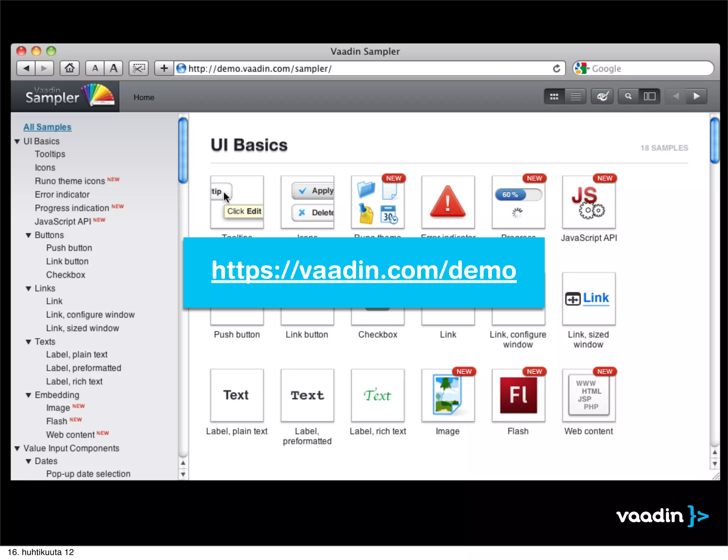The width and height of the screenshot is (728, 560).
Task: Select Checkbox in the sidebar tree
Action: pos(66,275)
